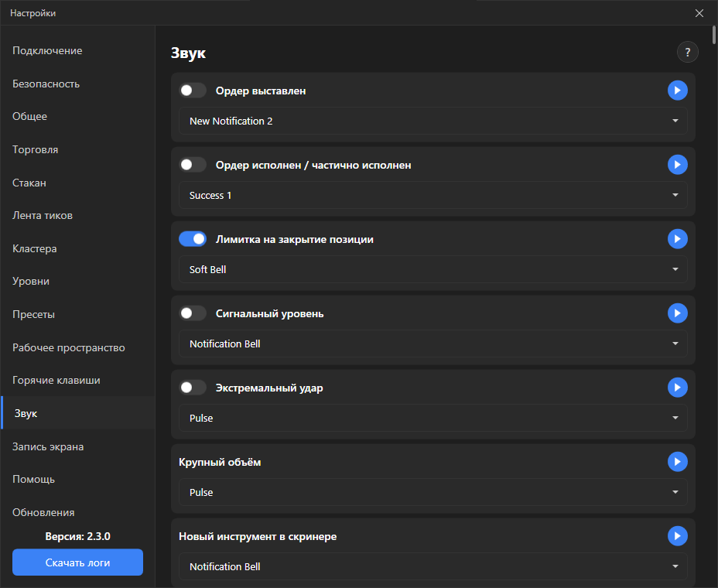Select the Горячие клавиши section

(78, 381)
